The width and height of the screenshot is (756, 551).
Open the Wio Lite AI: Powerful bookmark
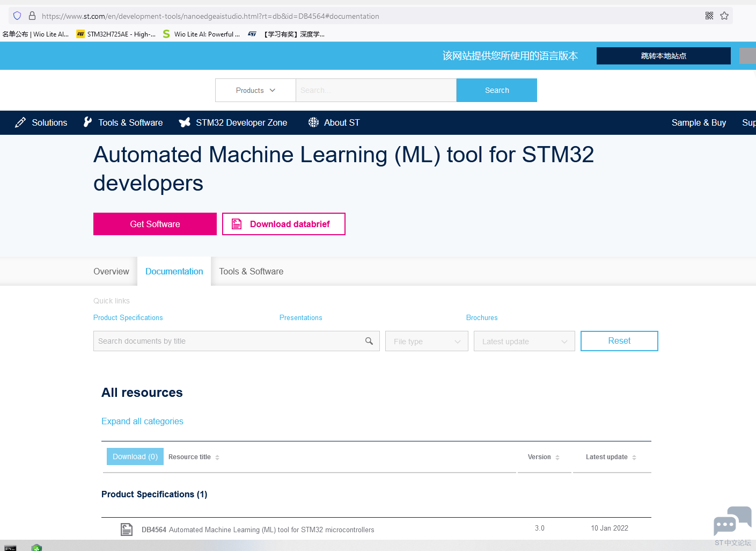201,34
